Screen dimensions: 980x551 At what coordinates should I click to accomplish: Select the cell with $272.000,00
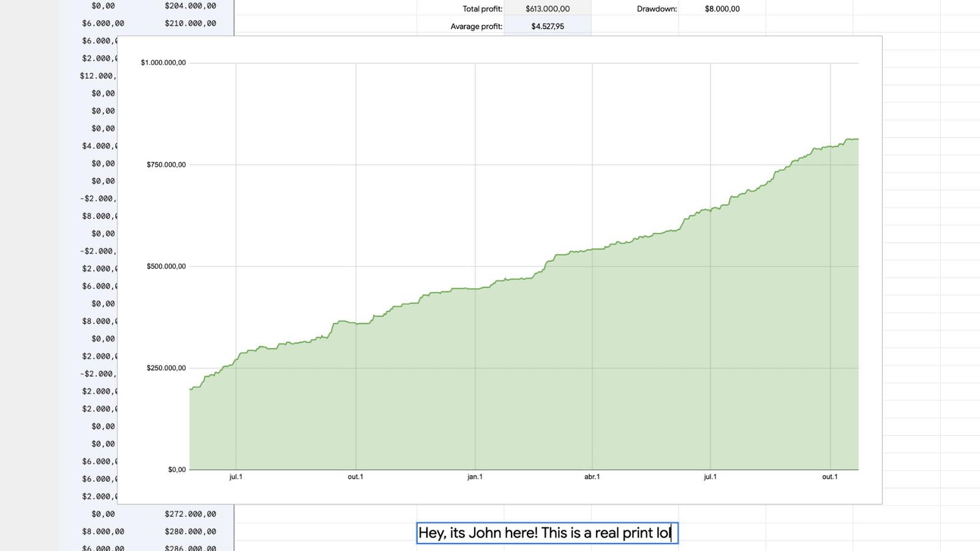[190, 514]
